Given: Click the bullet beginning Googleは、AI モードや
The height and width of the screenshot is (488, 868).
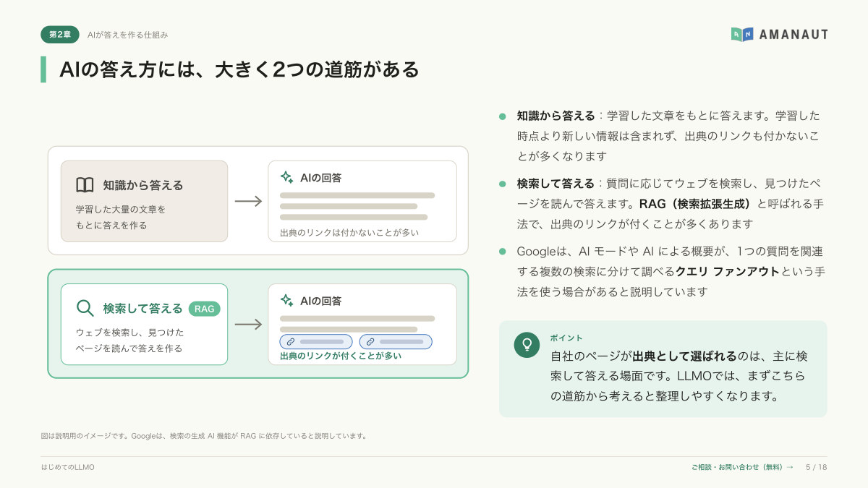Looking at the screenshot, I should pos(670,272).
